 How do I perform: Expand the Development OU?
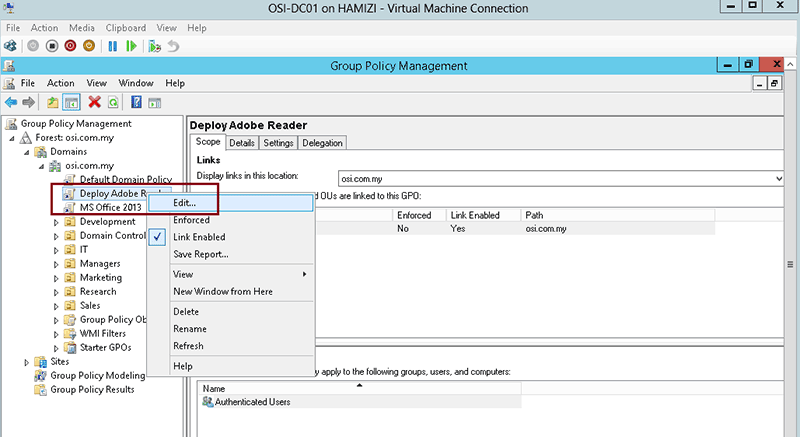coord(56,222)
